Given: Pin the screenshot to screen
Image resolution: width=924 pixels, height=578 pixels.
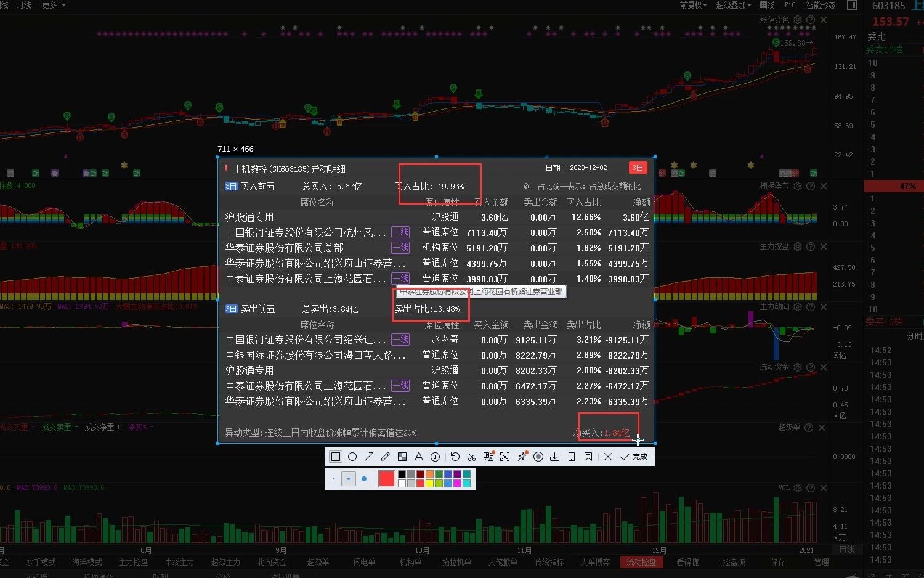Looking at the screenshot, I should [x=522, y=457].
